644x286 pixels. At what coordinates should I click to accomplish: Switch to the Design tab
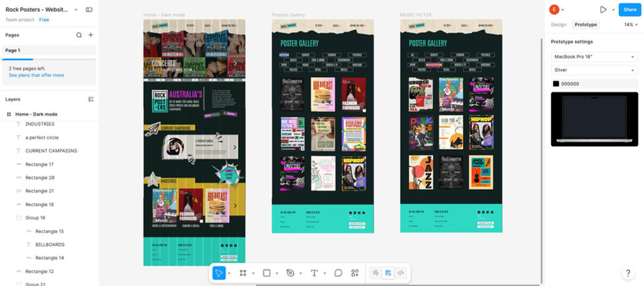tap(558, 24)
